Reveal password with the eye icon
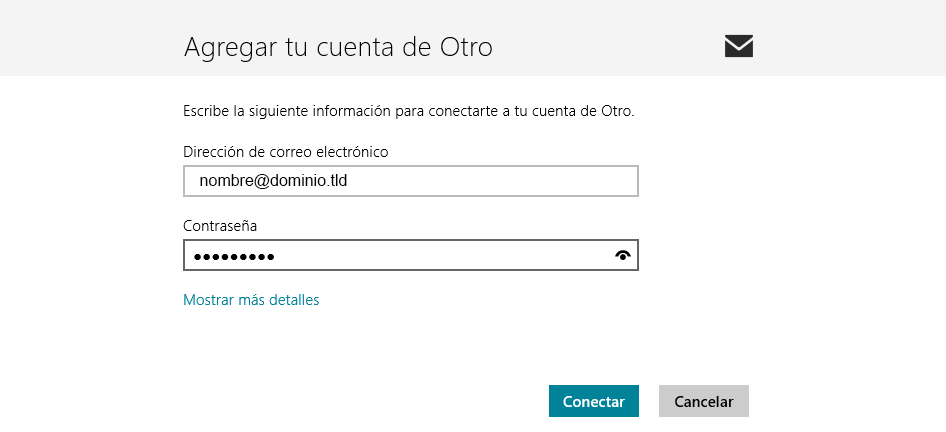946x432 pixels. (x=624, y=256)
